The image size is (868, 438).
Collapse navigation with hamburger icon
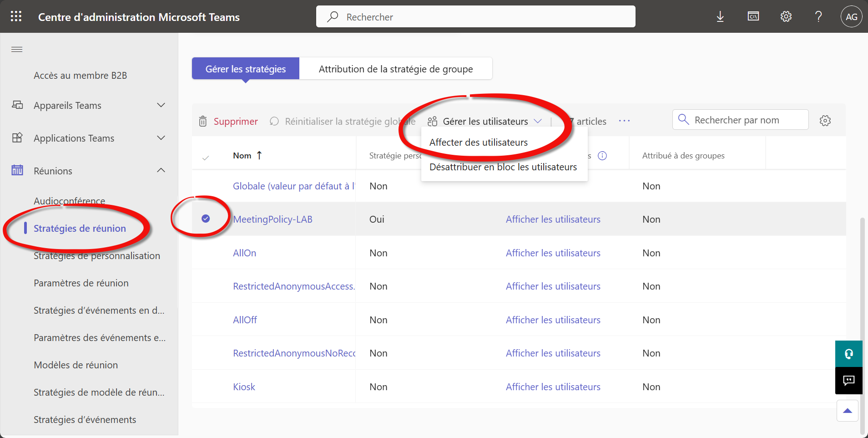pyautogui.click(x=17, y=49)
